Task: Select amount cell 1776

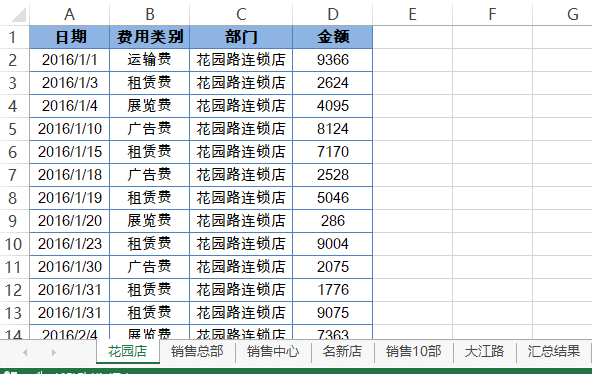Action: tap(333, 290)
